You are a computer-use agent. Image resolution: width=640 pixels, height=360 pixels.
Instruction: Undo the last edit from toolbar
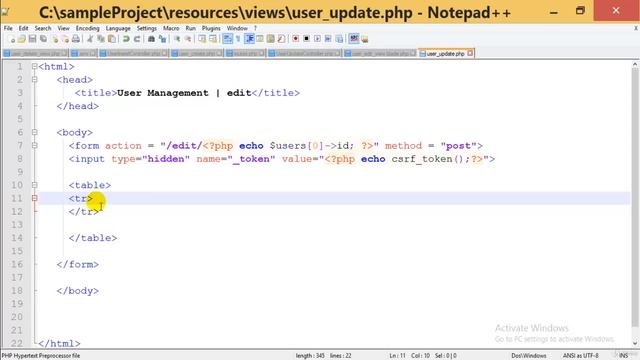coord(126,39)
